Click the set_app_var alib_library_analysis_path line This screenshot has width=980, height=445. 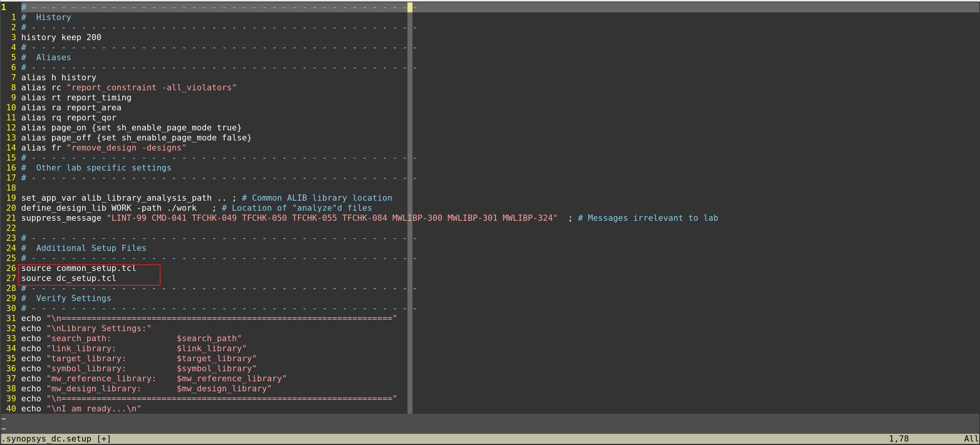pos(116,198)
